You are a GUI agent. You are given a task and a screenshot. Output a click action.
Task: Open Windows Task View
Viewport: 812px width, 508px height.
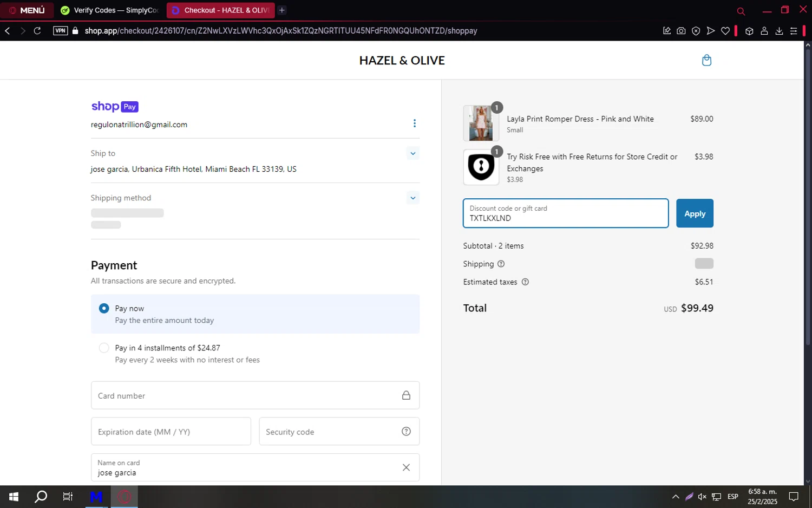(x=68, y=497)
